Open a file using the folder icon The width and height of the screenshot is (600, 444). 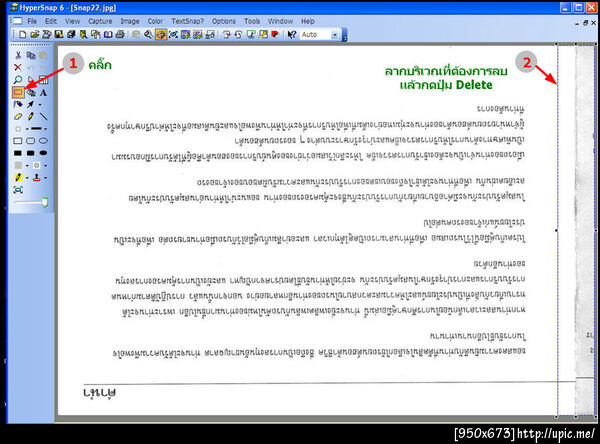35,35
